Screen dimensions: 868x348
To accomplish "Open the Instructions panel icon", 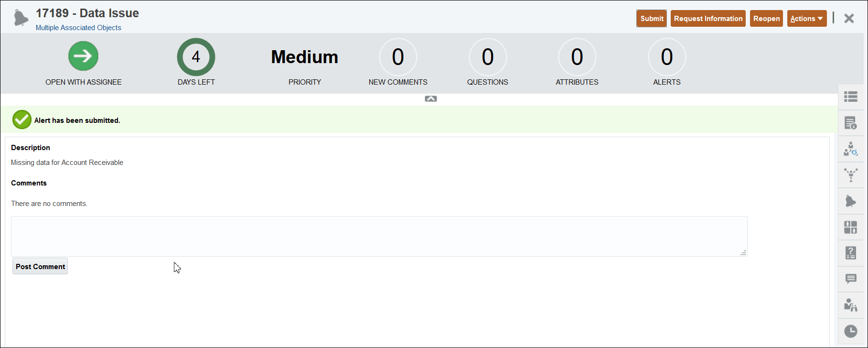I will [x=852, y=123].
